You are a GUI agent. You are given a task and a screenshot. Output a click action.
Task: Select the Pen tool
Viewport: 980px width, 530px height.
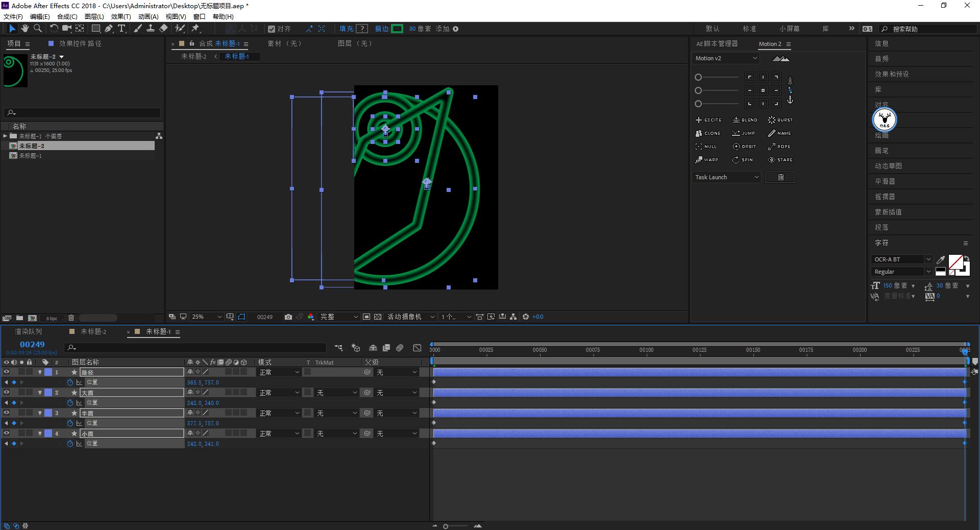[x=109, y=29]
